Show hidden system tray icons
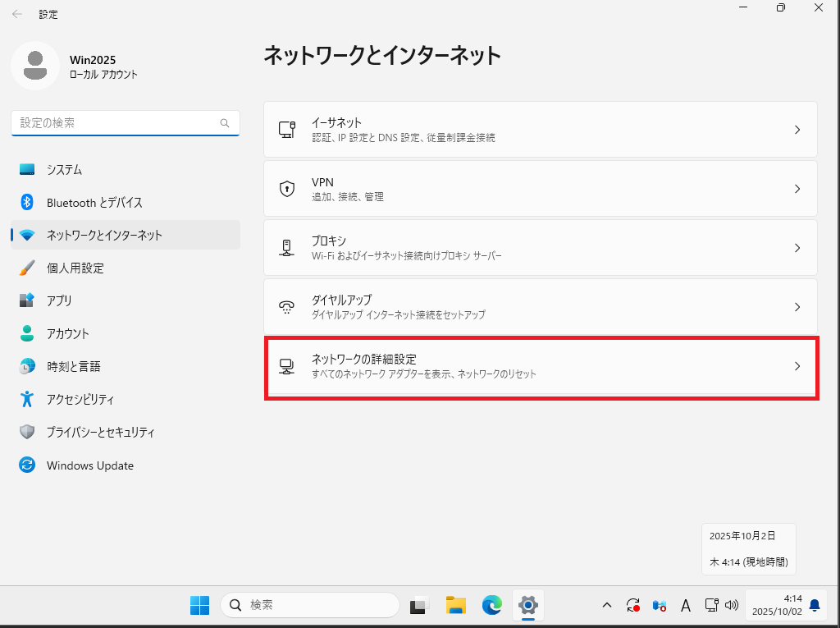840x628 pixels. [607, 606]
